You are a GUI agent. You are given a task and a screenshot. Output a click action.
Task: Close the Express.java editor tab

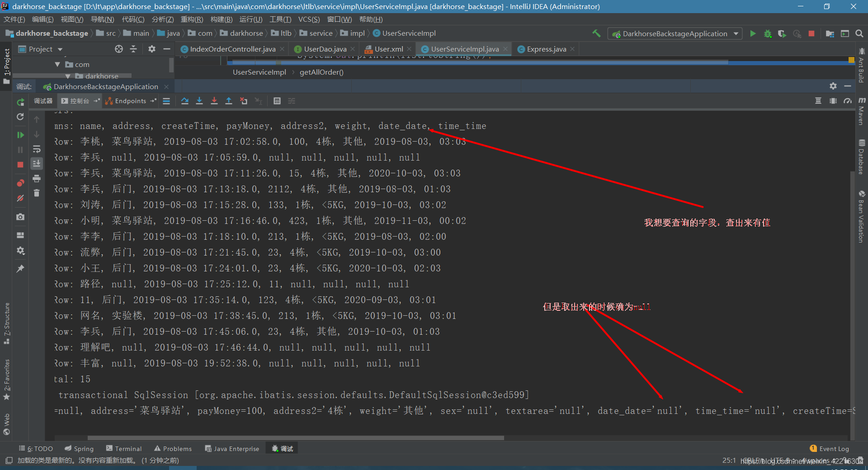pyautogui.click(x=572, y=49)
